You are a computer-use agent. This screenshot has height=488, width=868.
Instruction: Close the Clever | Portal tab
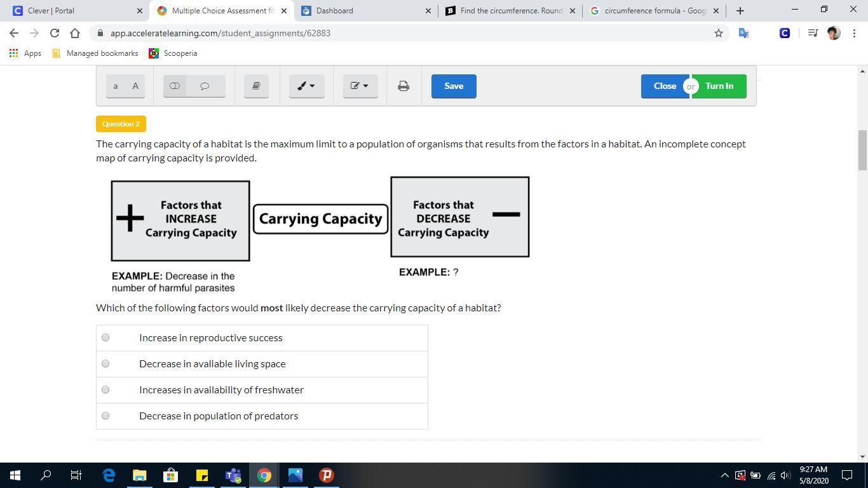point(140,11)
